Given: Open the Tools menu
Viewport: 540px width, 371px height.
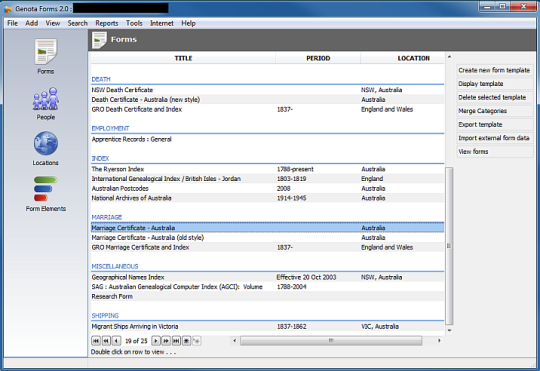Looking at the screenshot, I should [134, 23].
